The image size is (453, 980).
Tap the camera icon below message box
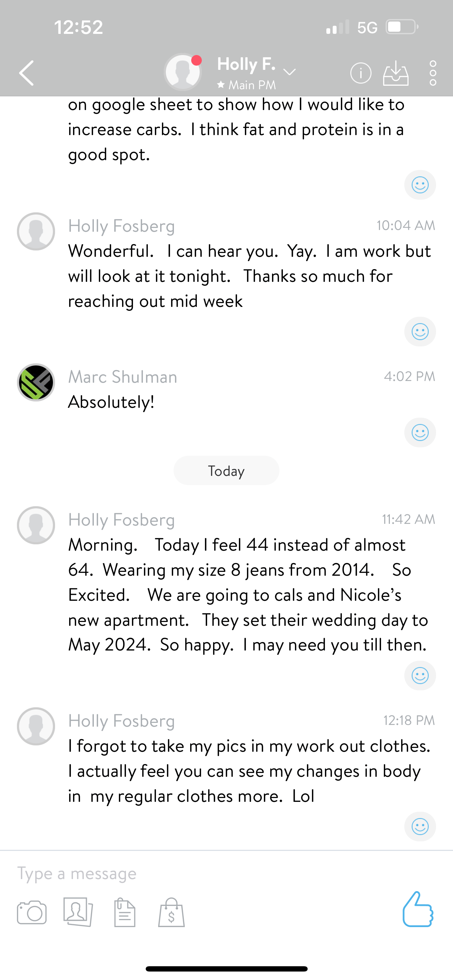[x=32, y=912]
